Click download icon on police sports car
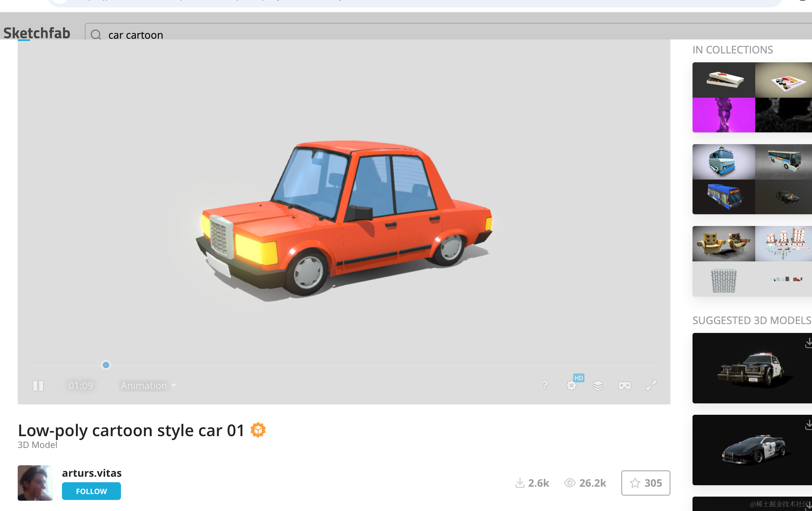This screenshot has height=511, width=812. 808,425
